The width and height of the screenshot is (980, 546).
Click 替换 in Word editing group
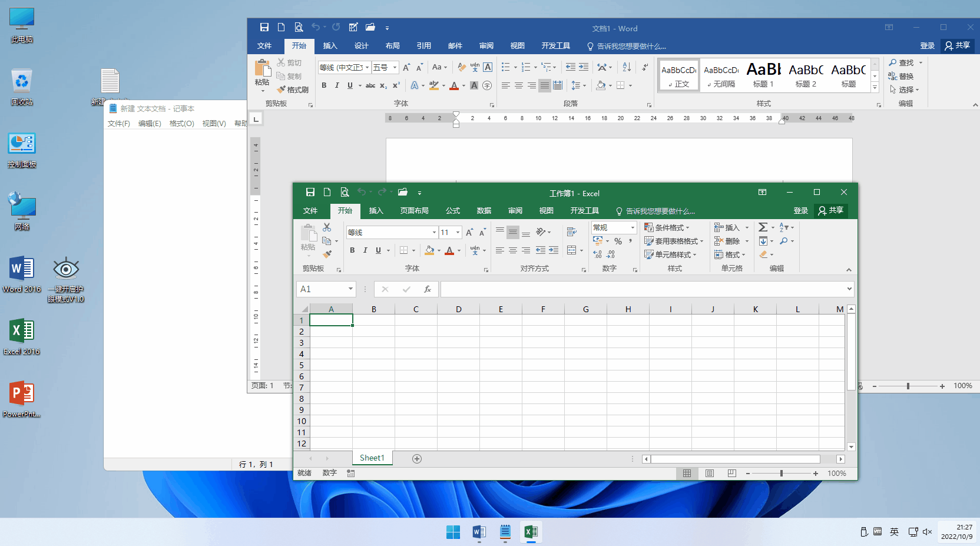pyautogui.click(x=901, y=77)
